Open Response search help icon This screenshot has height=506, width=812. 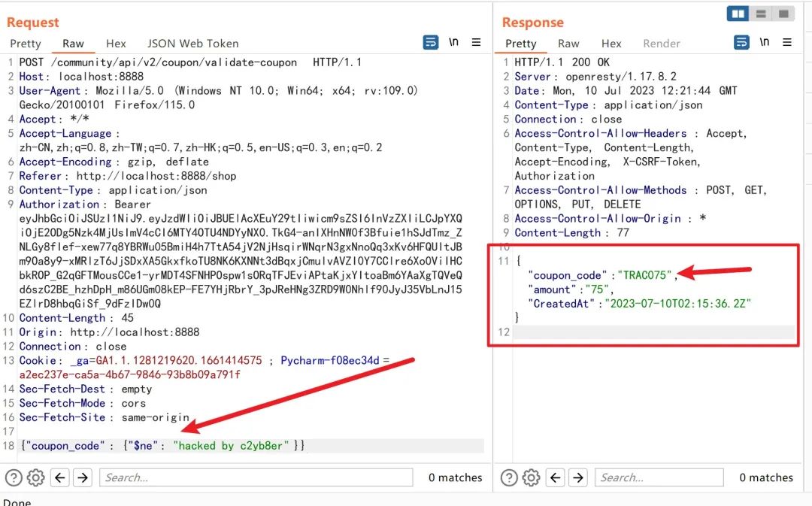(x=509, y=477)
